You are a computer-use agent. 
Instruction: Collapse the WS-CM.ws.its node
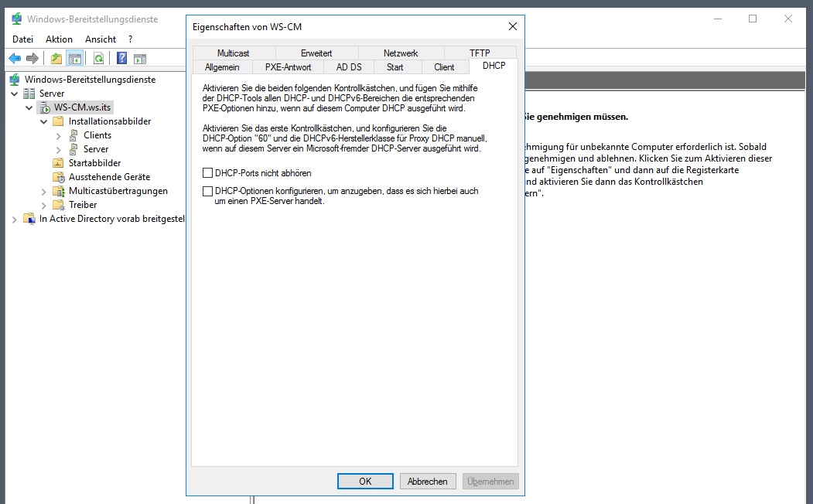pyautogui.click(x=29, y=107)
